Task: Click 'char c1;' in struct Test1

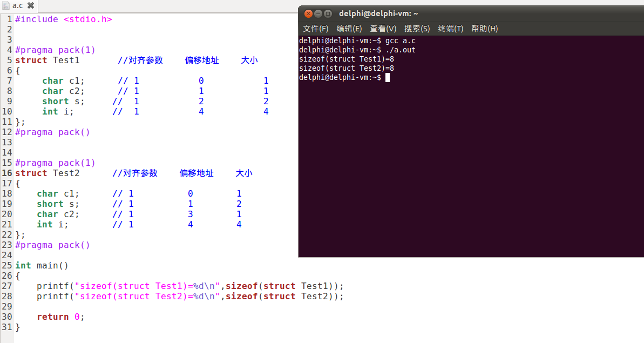Action: 64,81
